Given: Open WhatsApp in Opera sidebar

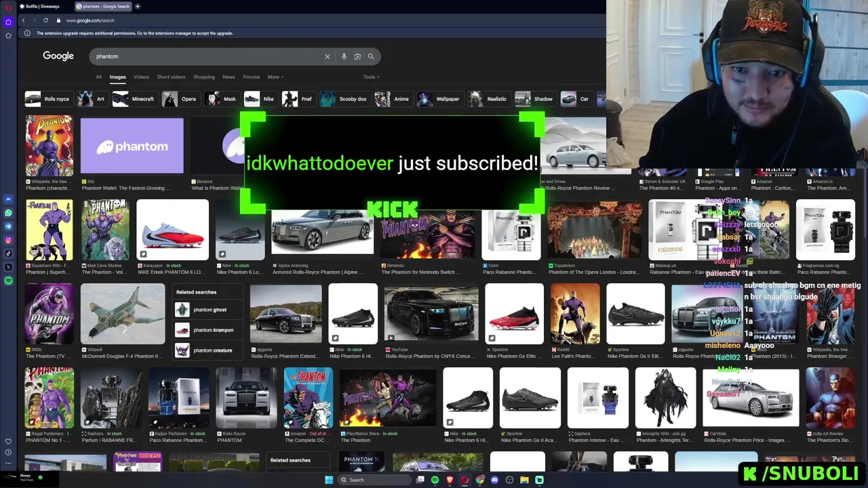Looking at the screenshot, I should (8, 213).
